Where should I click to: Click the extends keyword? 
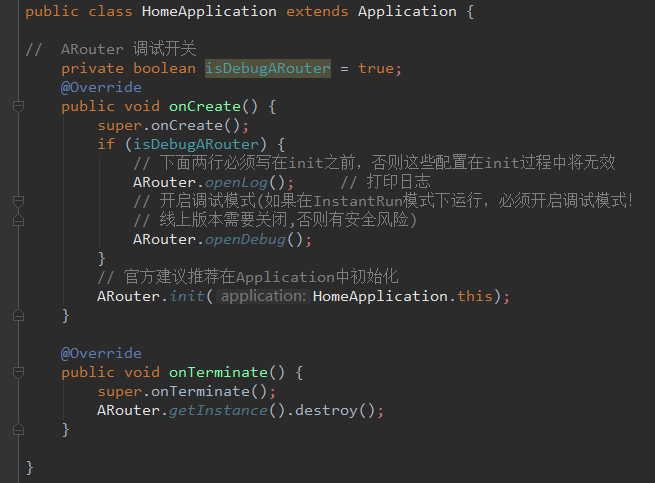[317, 11]
